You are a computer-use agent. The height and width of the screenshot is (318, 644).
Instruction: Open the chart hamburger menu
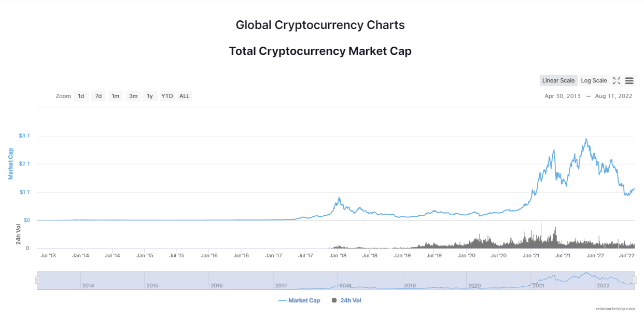(x=629, y=80)
